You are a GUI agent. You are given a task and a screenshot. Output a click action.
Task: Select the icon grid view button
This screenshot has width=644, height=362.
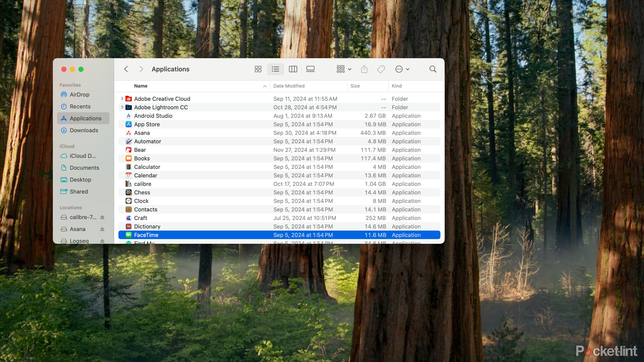(257, 69)
